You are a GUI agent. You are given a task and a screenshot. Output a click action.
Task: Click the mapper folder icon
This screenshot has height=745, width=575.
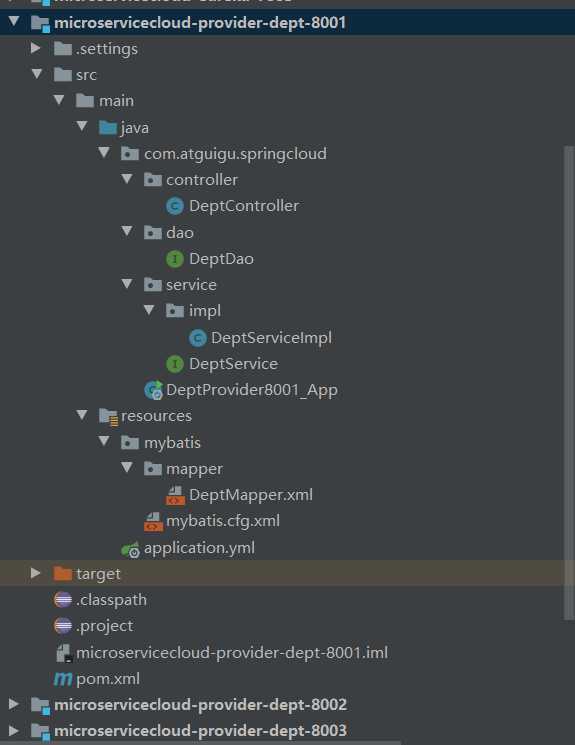(153, 469)
